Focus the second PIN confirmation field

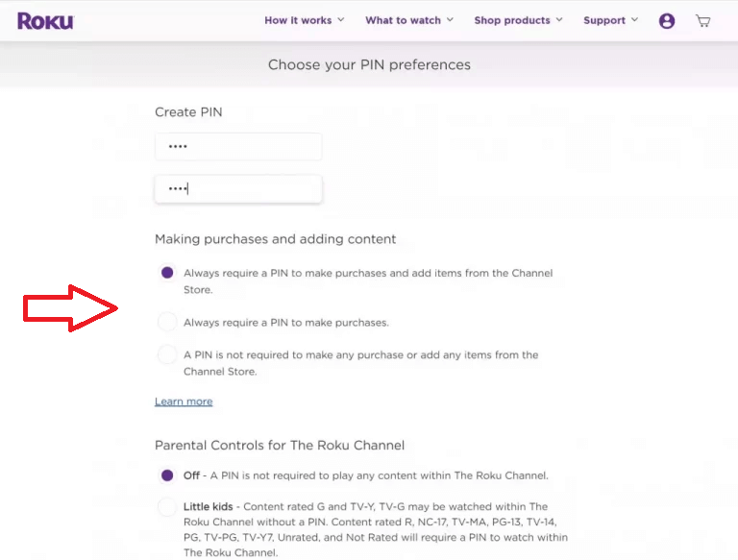pos(238,189)
